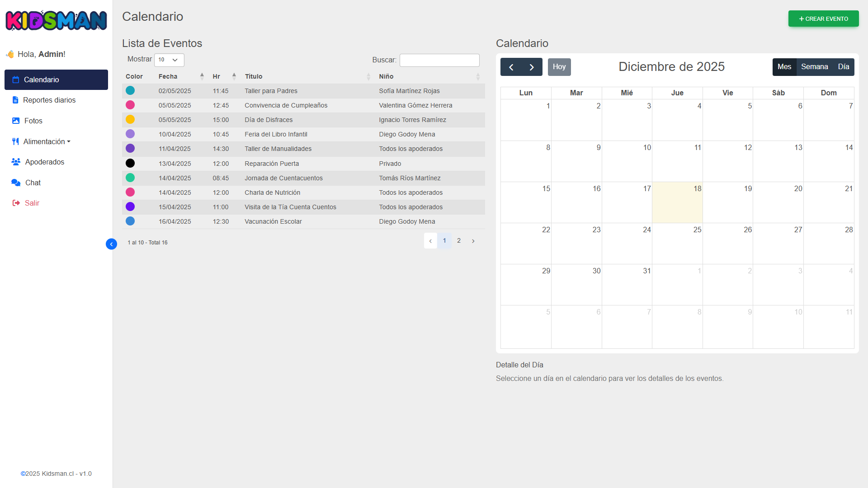Click the Crear Evento button
Viewport: 868px width, 488px height.
tap(823, 19)
